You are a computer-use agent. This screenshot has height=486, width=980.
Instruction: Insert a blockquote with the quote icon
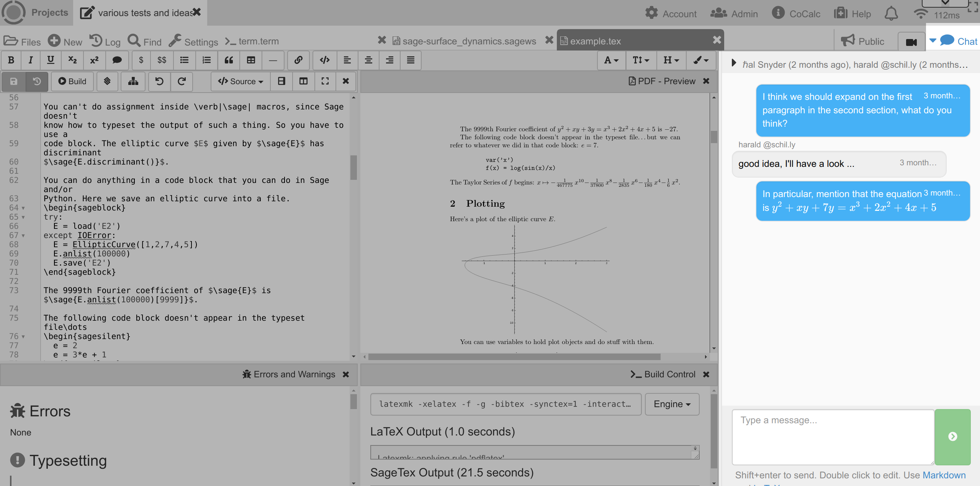pyautogui.click(x=229, y=60)
